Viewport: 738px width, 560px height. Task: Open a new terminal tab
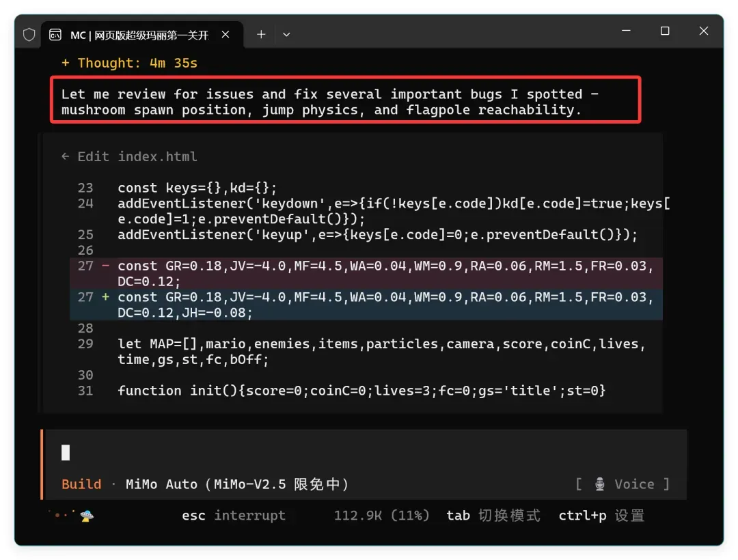click(261, 34)
